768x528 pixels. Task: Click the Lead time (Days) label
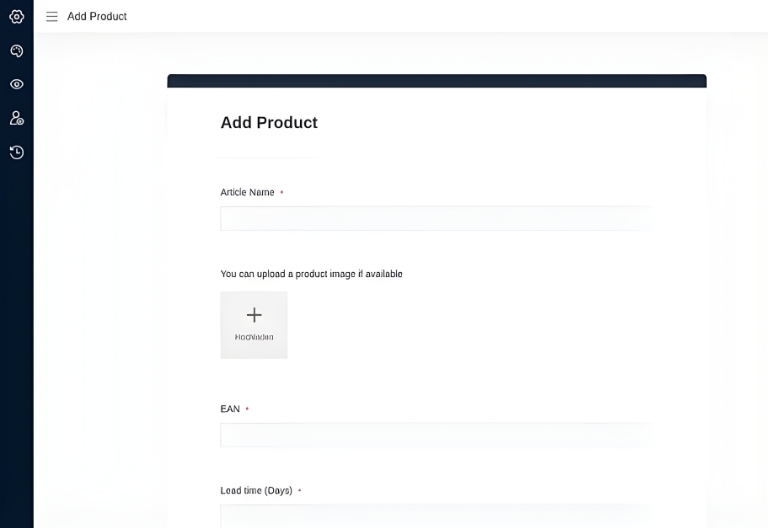pyautogui.click(x=256, y=491)
